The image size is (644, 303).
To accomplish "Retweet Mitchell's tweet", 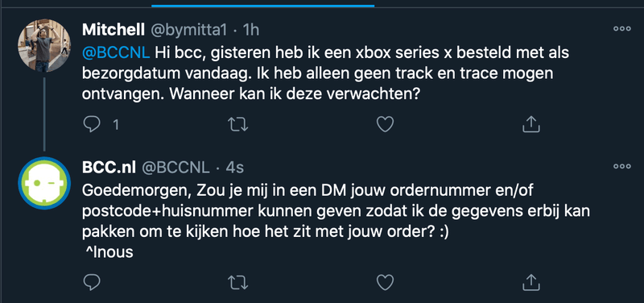I will tap(237, 125).
